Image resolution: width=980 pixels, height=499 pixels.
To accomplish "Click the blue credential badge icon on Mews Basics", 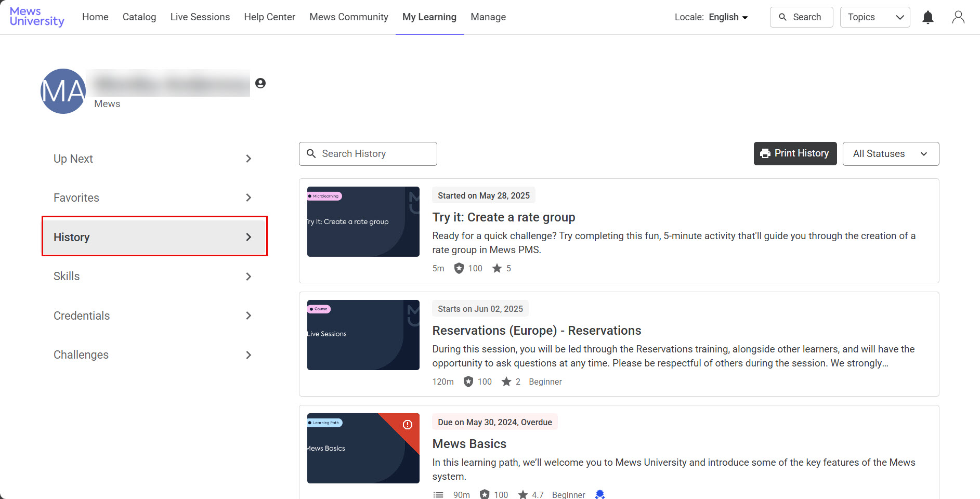I will [x=600, y=494].
